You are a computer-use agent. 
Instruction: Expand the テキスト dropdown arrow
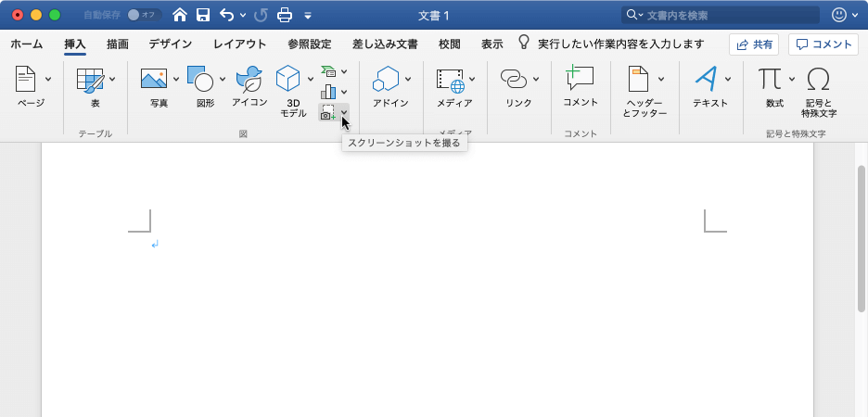point(728,79)
